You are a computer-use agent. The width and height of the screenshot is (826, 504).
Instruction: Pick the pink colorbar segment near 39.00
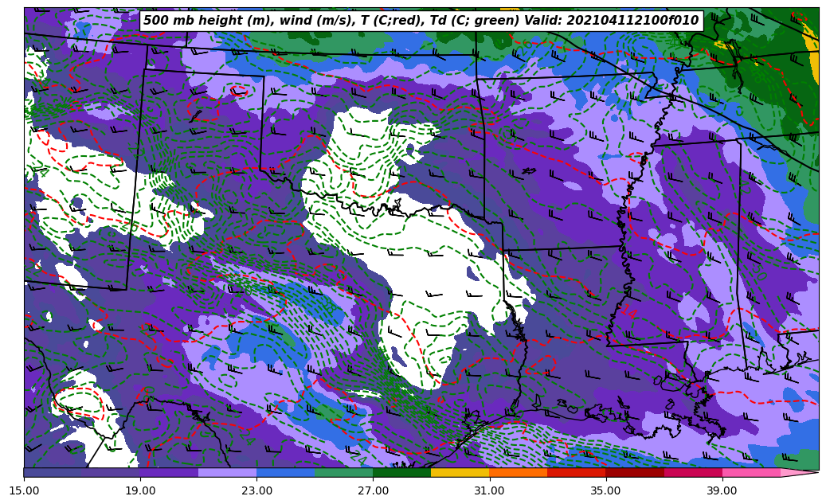[x=750, y=473]
